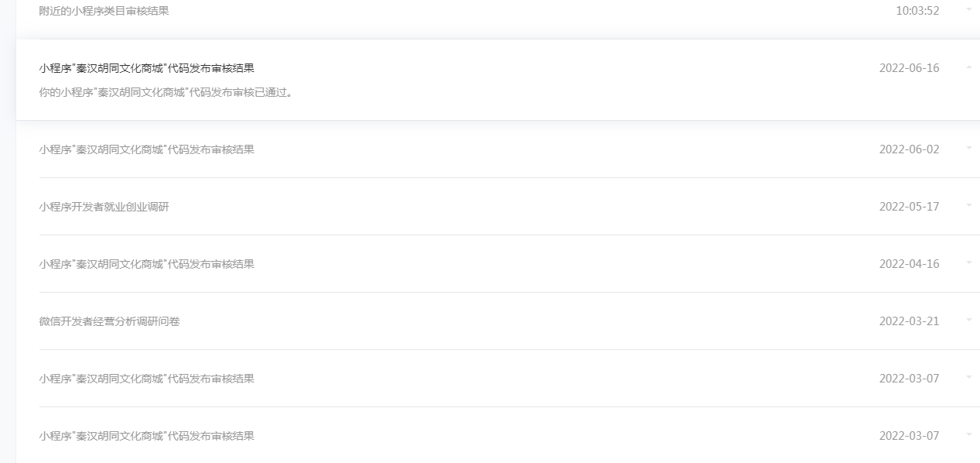Viewport: 980px width, 463px height.
Task: Open 代码发布审核结果 notice dated 2022-04-16
Action: tap(146, 264)
